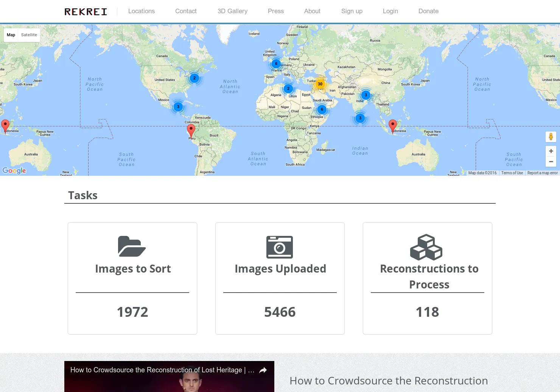Open the 3D Gallery page
This screenshot has width=560, height=392.
(232, 11)
